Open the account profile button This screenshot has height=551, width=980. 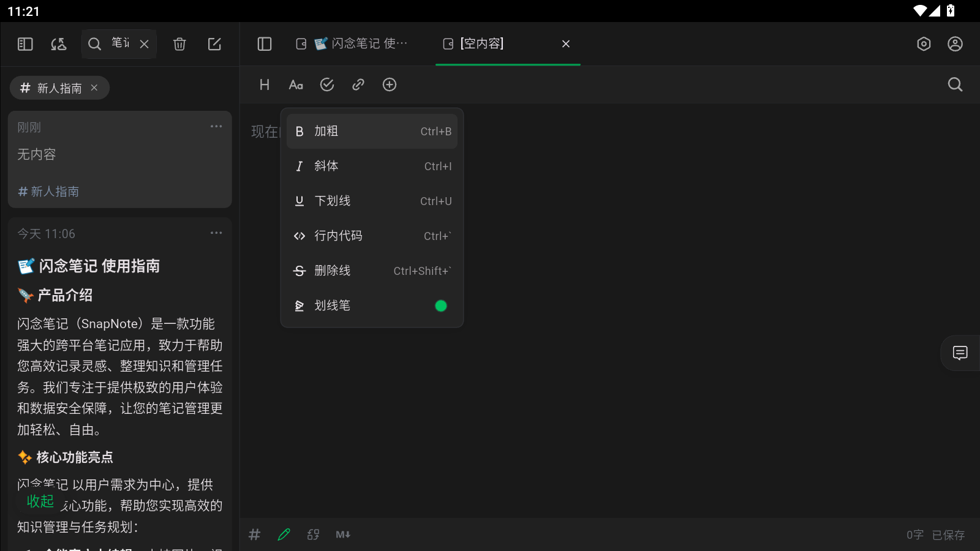pos(955,43)
